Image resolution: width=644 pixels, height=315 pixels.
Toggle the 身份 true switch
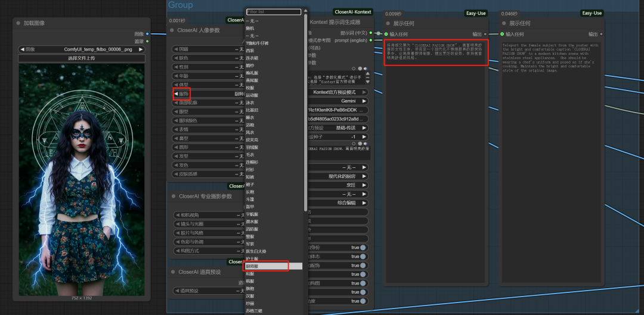point(363,248)
